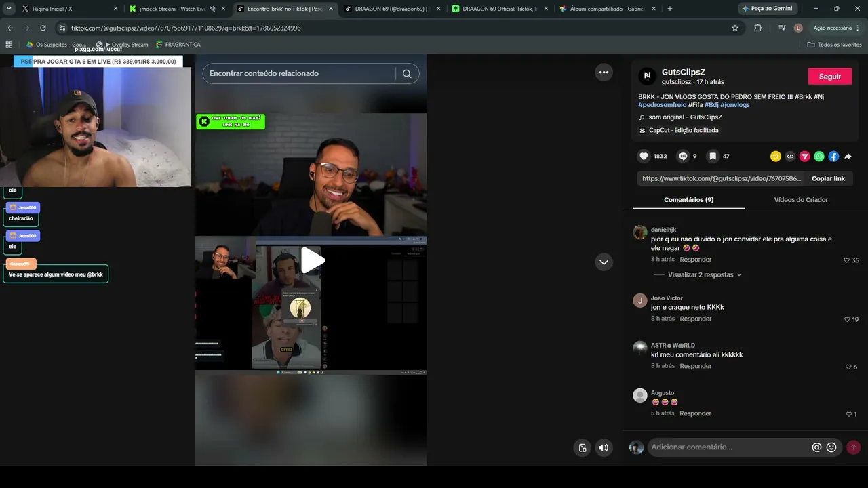Switch to the 'Vídeos do Criador' tab
The image size is (868, 488).
point(801,200)
